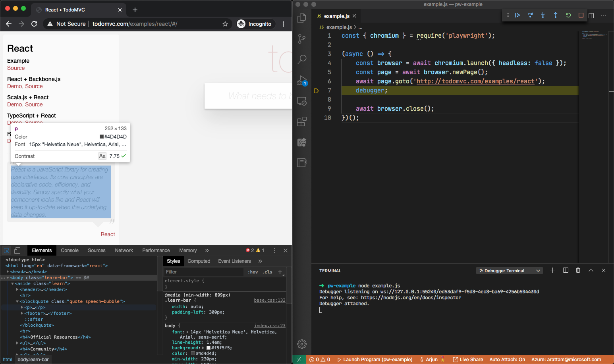The image size is (614, 364).
Task: Stop the debugger with the square icon
Action: pyautogui.click(x=581, y=15)
